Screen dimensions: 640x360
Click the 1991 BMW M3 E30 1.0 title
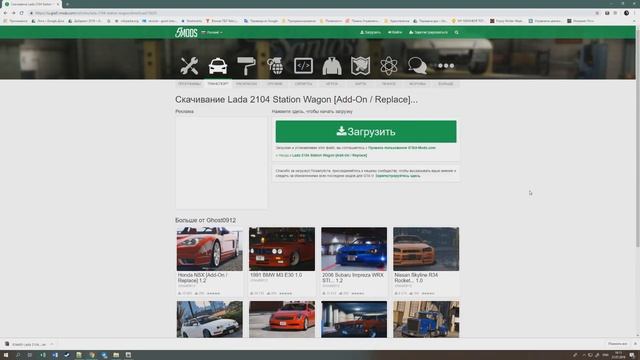(276, 275)
